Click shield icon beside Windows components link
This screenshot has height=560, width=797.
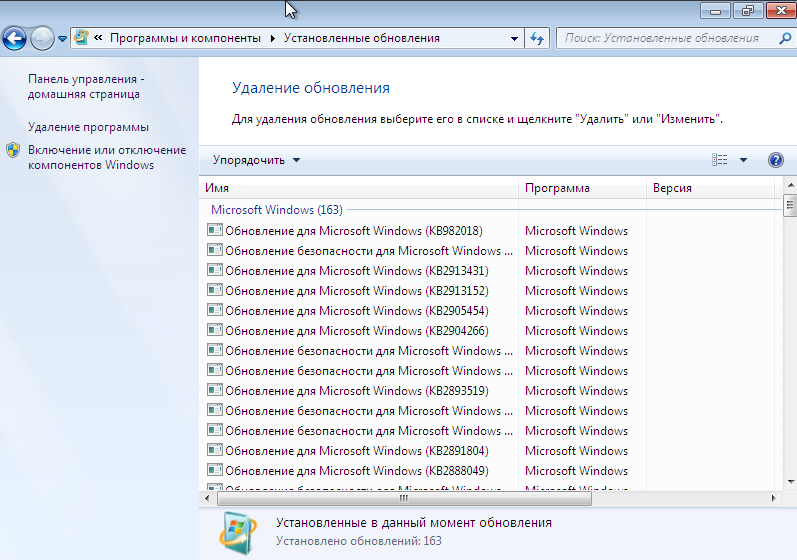pos(13,150)
